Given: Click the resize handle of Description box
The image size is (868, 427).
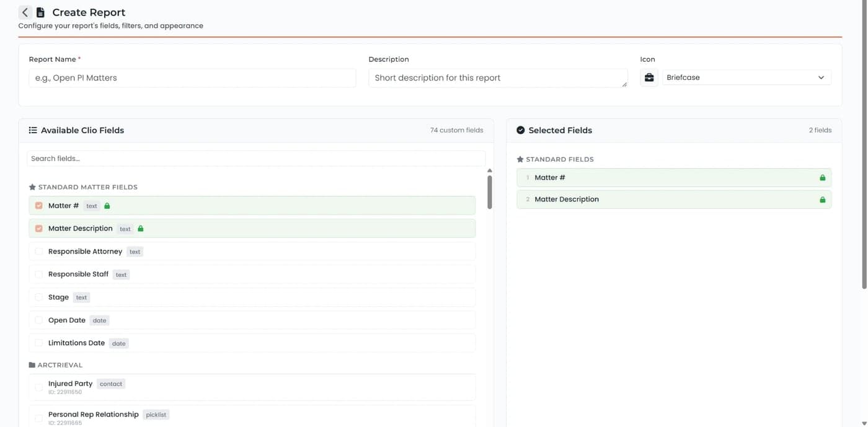Looking at the screenshot, I should coord(624,84).
